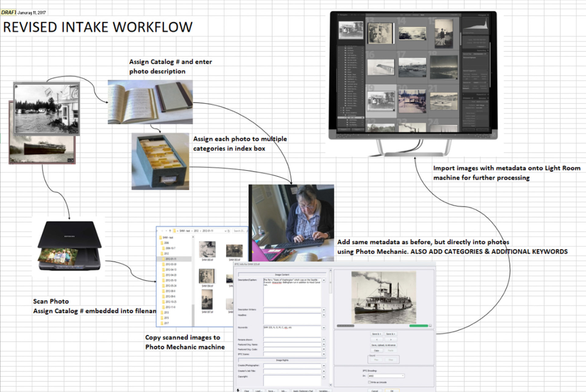586x392 pixels.
Task: Click the Save, Upload, & Advance button
Action: [384, 345]
